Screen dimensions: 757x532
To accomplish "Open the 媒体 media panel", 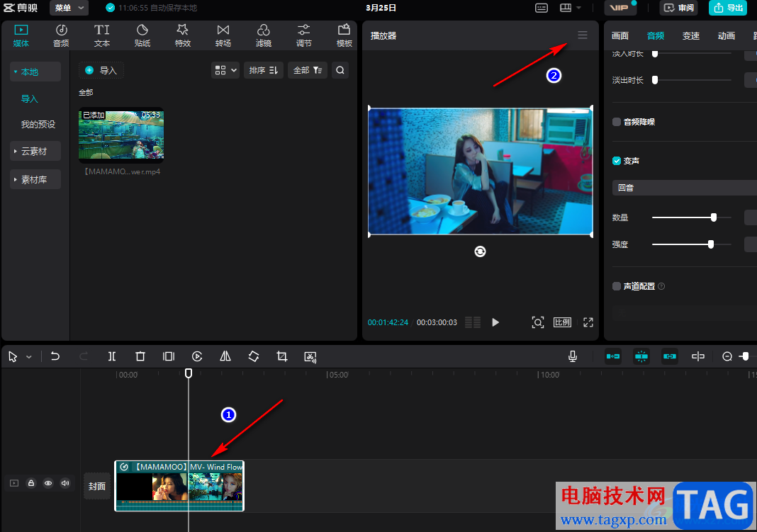I will pyautogui.click(x=21, y=35).
